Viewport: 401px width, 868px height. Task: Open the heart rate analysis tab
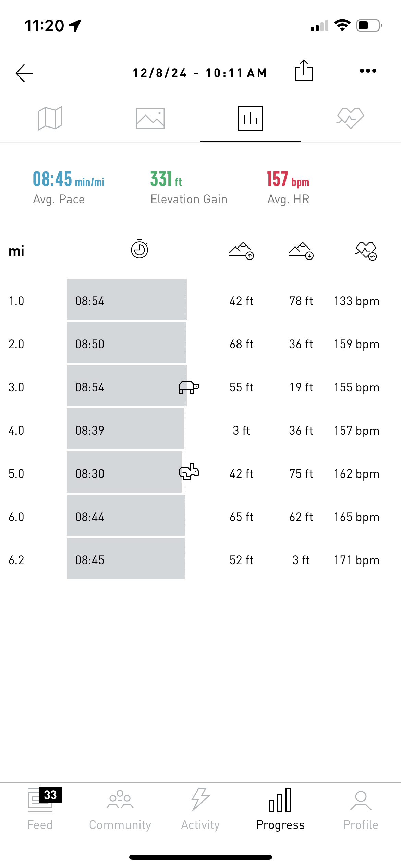[350, 118]
